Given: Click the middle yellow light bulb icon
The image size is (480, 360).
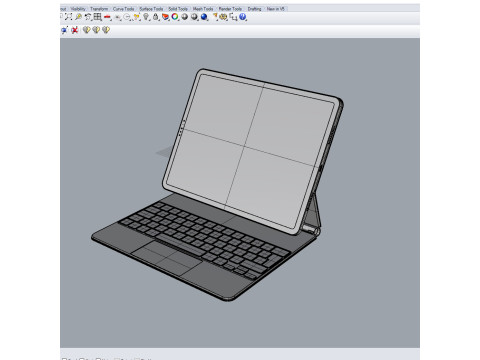Looking at the screenshot, I should pos(96,30).
